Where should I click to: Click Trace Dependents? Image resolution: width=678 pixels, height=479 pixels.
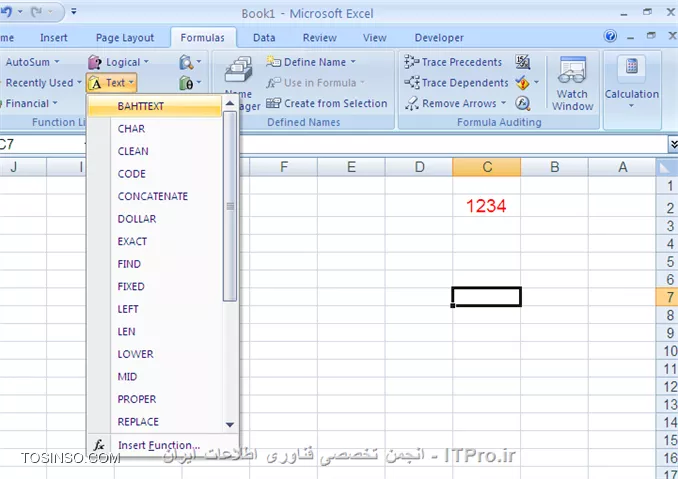[x=456, y=83]
